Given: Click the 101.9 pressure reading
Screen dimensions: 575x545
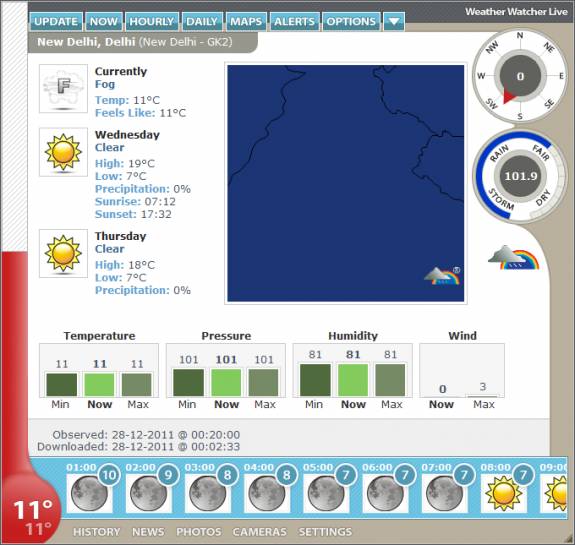Looking at the screenshot, I should [x=521, y=176].
